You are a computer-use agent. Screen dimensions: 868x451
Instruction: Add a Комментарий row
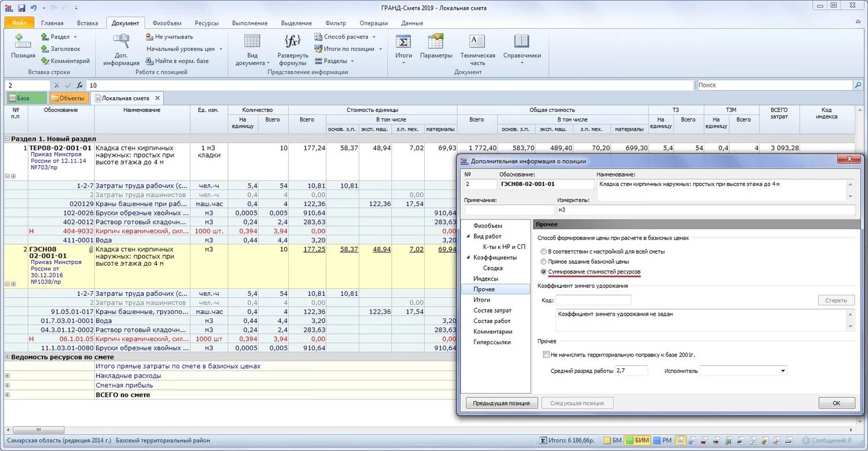[x=65, y=61]
